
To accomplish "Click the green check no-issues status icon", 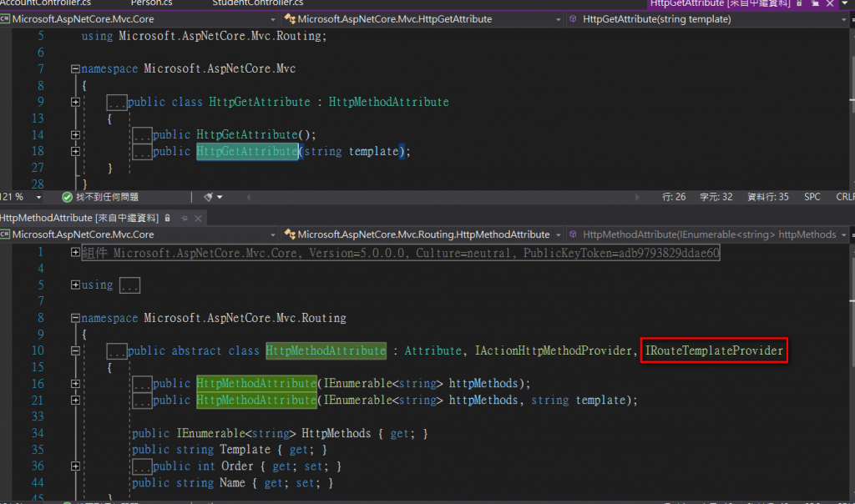I will tap(67, 197).
